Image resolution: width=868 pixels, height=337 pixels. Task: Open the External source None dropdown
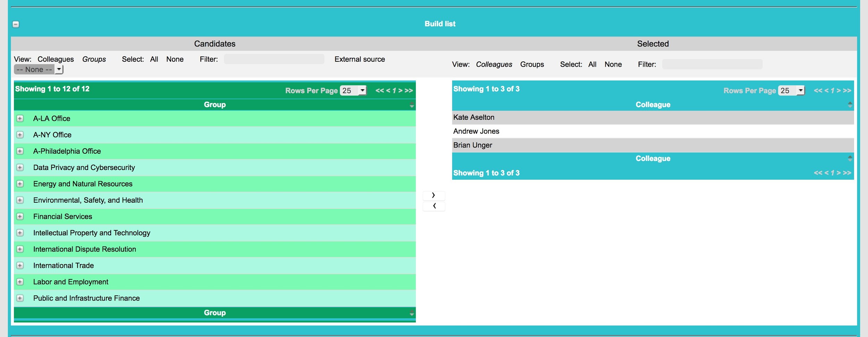pos(39,69)
